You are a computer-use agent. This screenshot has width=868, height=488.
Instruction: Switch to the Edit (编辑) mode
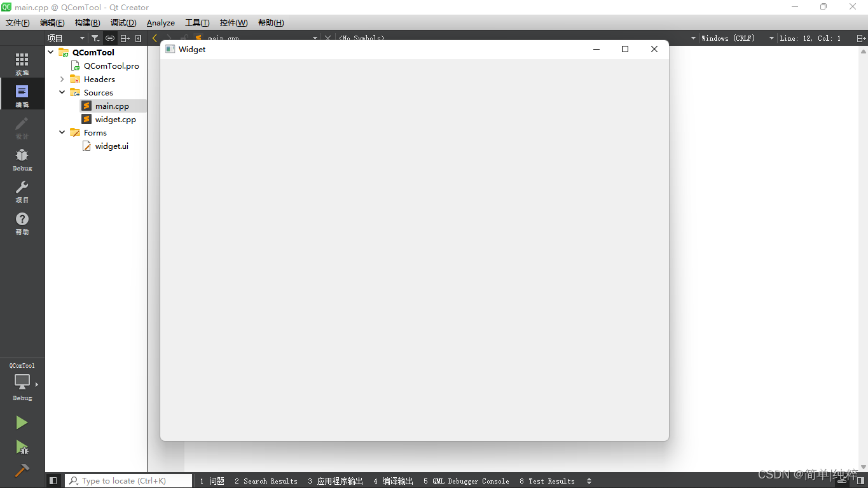22,94
